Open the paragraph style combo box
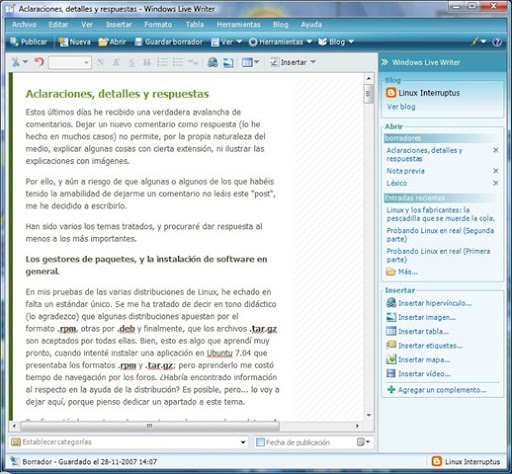Screen dimensions: 512x474 70,62
